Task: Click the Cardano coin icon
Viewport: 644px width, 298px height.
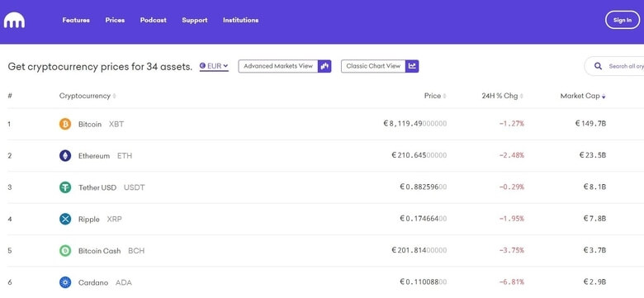Action: point(65,282)
